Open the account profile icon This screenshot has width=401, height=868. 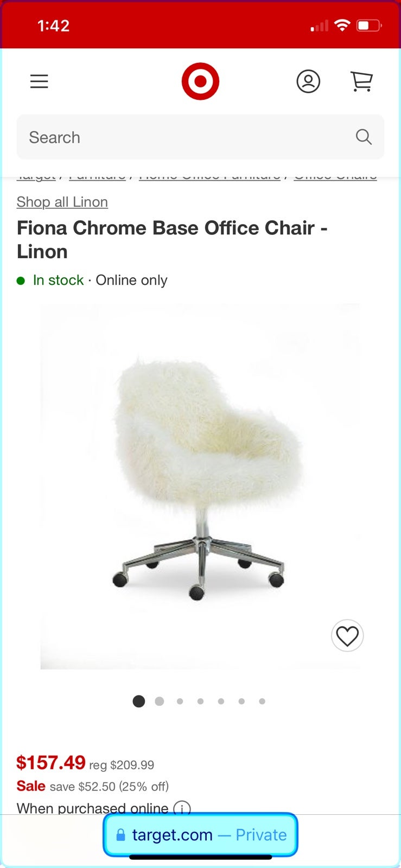308,81
